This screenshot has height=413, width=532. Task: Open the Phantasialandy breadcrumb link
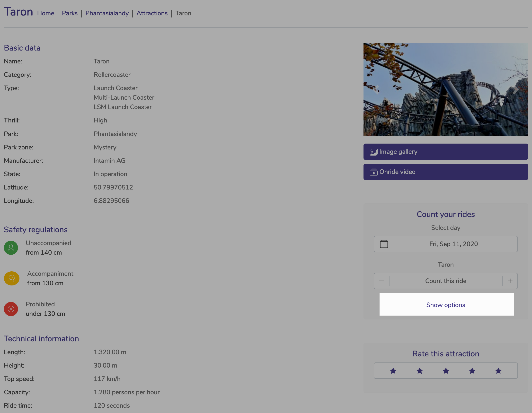pos(107,13)
